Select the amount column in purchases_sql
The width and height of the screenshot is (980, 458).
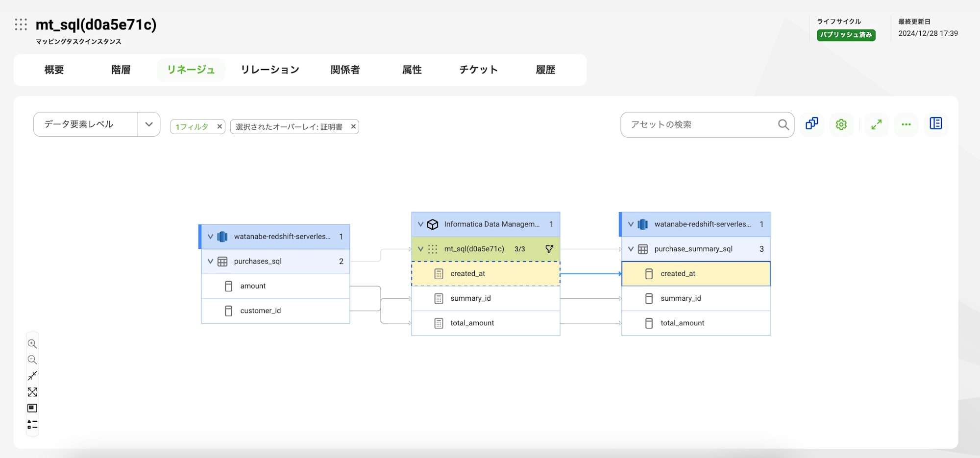point(275,286)
